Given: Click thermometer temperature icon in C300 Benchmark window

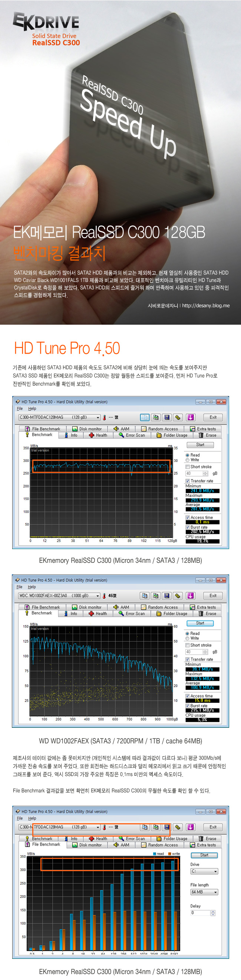Looking at the screenshot, I should tap(104, 417).
